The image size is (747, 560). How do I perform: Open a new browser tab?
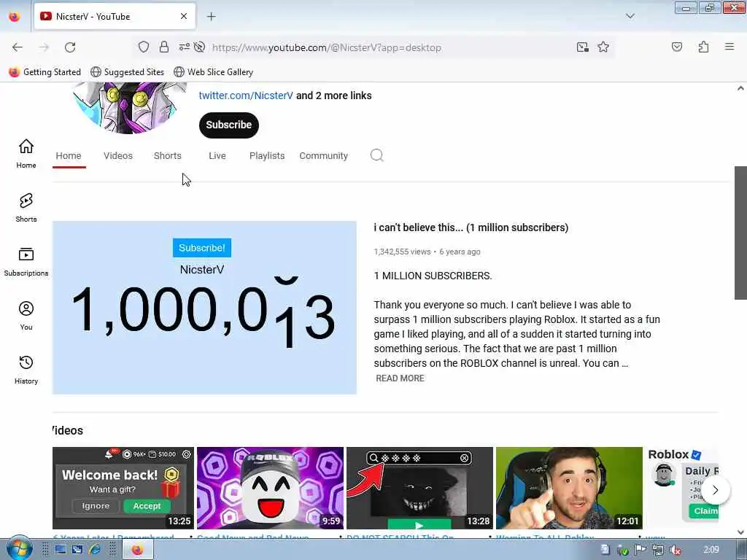(x=211, y=17)
